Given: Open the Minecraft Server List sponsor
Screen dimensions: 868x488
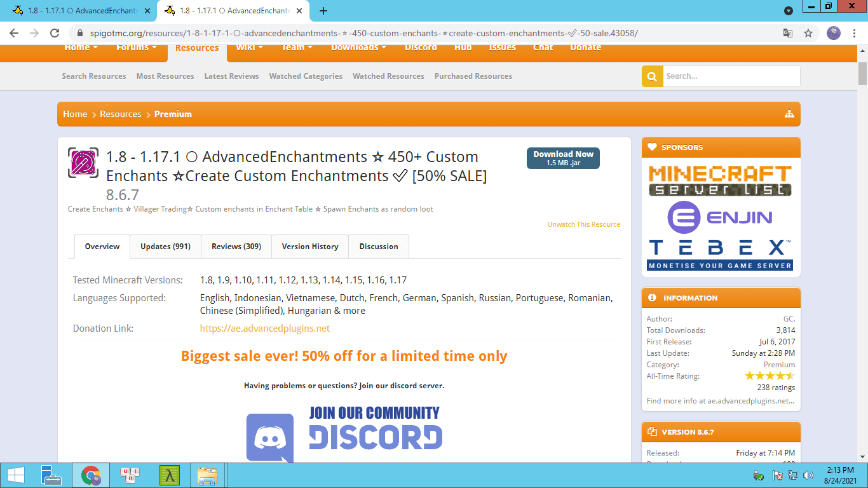Looking at the screenshot, I should pos(721,181).
